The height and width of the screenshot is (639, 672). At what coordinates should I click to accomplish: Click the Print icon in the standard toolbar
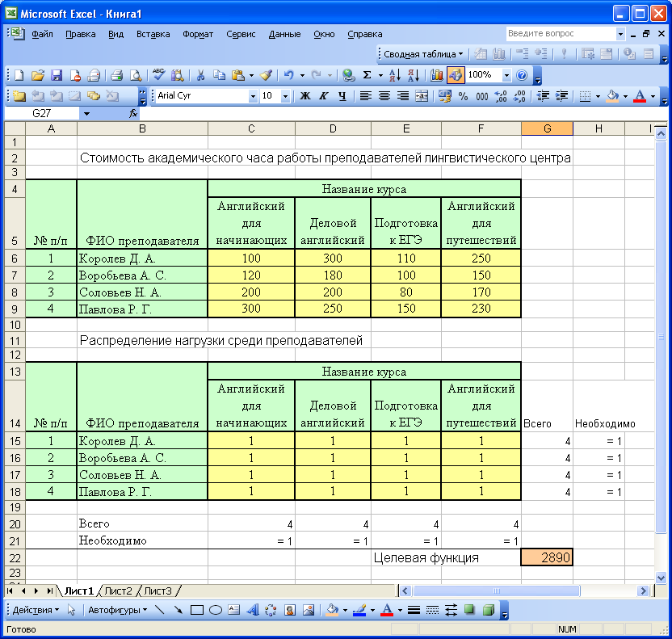[116, 75]
